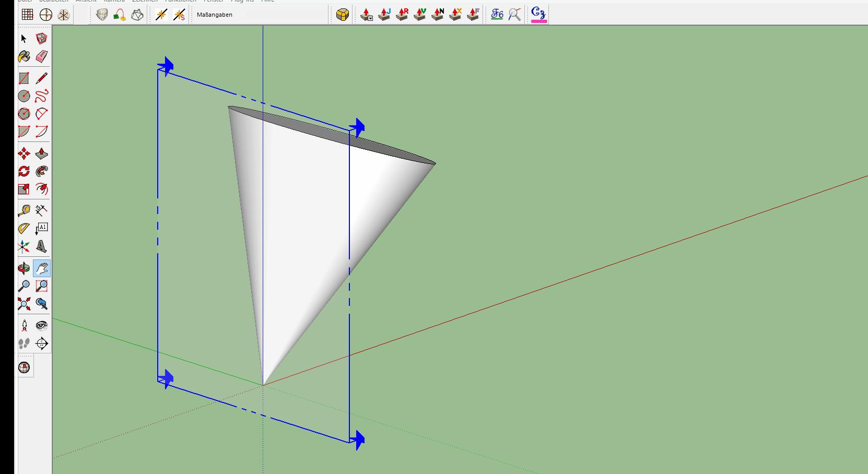Choose the Freehand drawing tool

pyautogui.click(x=42, y=96)
